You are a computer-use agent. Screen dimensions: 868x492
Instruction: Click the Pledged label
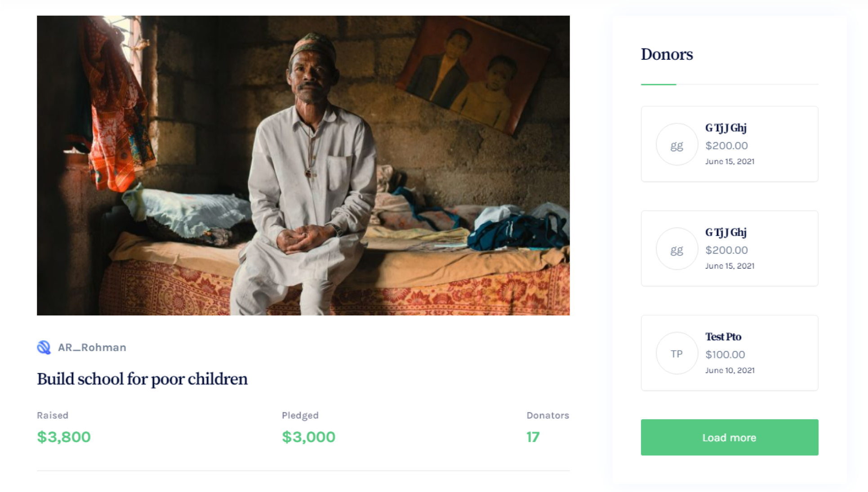pos(300,415)
